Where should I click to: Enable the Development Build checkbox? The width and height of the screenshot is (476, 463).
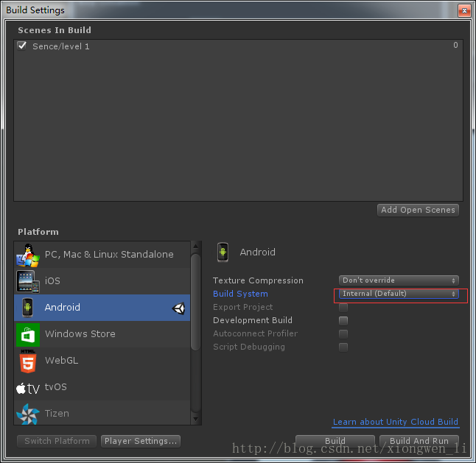[343, 320]
